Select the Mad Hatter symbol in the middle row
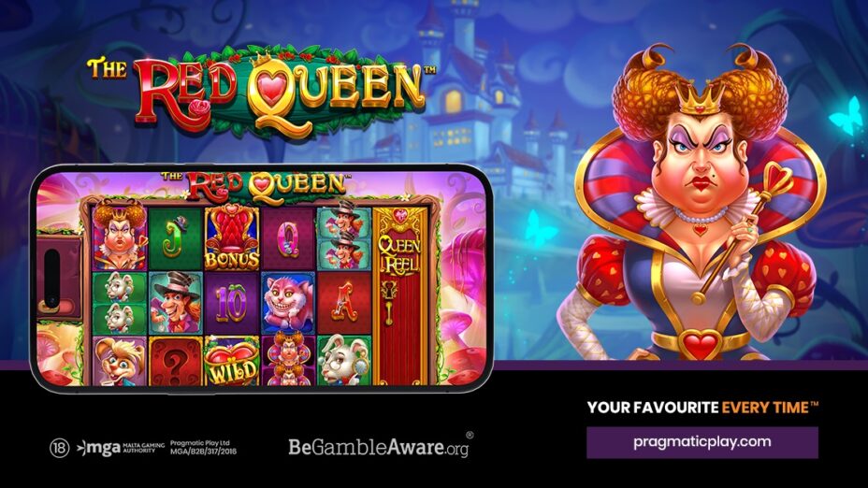Screen dimensions: 868x488 point(175,303)
